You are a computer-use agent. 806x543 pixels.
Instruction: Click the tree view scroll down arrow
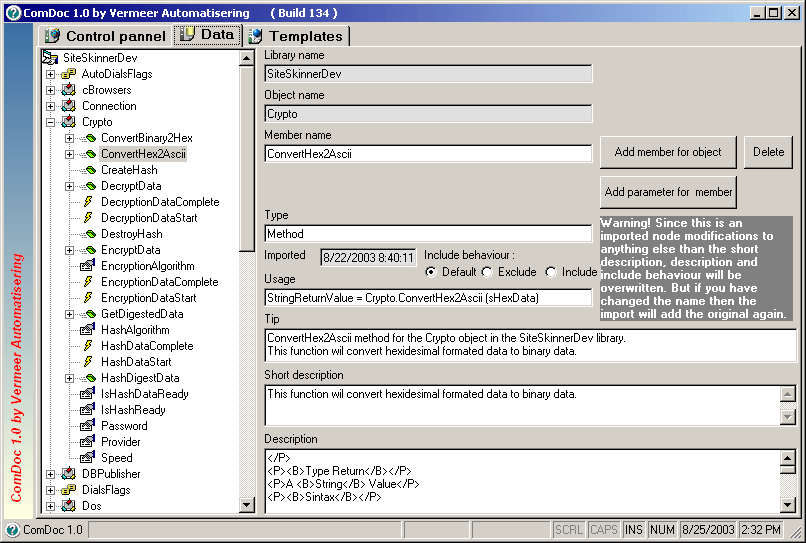[247, 505]
